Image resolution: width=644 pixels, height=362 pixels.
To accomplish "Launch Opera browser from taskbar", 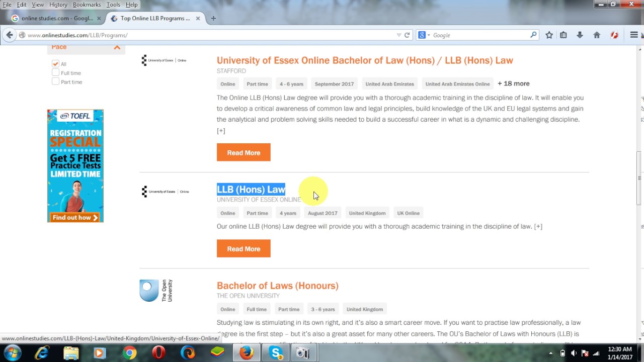I will click(158, 353).
